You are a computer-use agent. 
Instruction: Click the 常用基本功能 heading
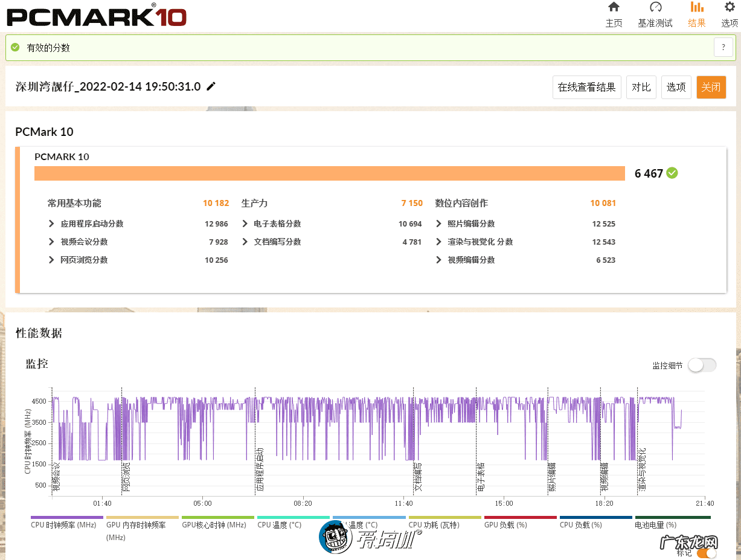point(74,203)
